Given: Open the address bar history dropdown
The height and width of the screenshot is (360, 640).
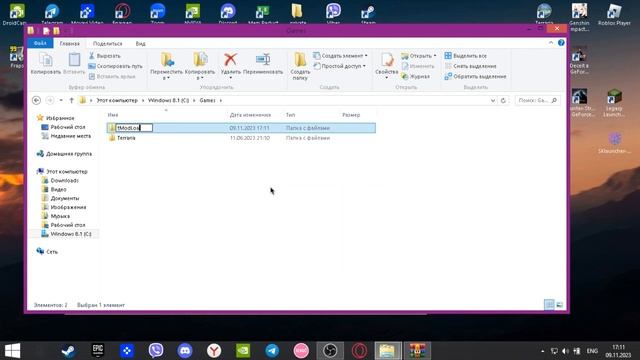Looking at the screenshot, I should tap(493, 100).
